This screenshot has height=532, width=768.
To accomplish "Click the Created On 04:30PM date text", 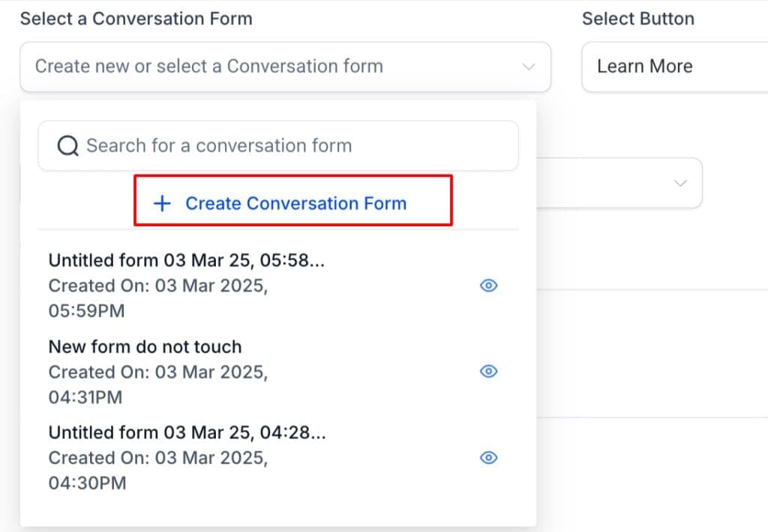I will point(157,471).
